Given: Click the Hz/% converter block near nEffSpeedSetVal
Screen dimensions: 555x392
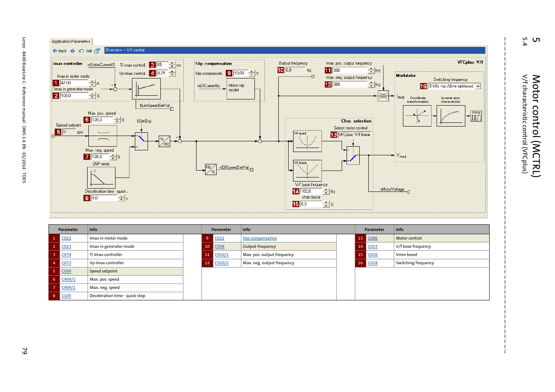Looking at the screenshot, I should [211, 169].
